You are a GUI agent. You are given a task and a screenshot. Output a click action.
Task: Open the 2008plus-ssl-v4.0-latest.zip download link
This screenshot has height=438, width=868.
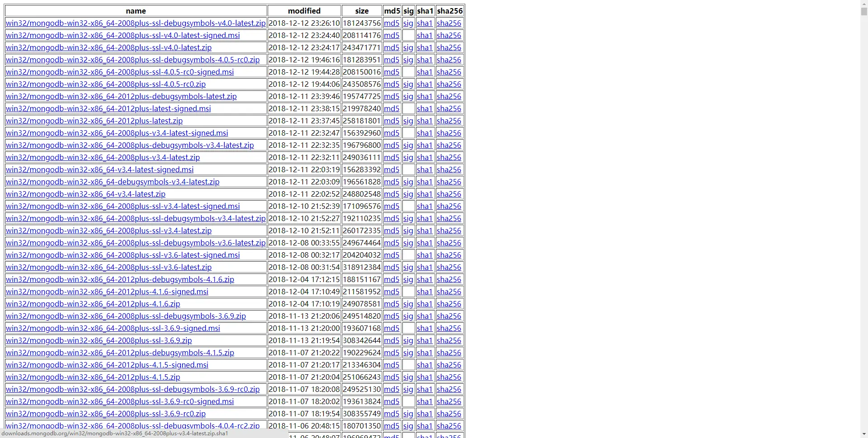pos(108,47)
